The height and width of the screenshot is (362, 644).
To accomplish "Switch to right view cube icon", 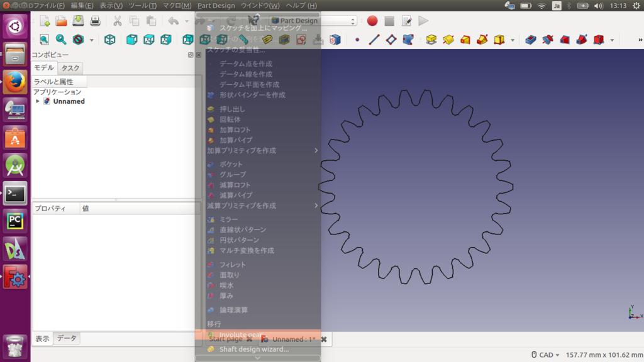I will point(166,40).
